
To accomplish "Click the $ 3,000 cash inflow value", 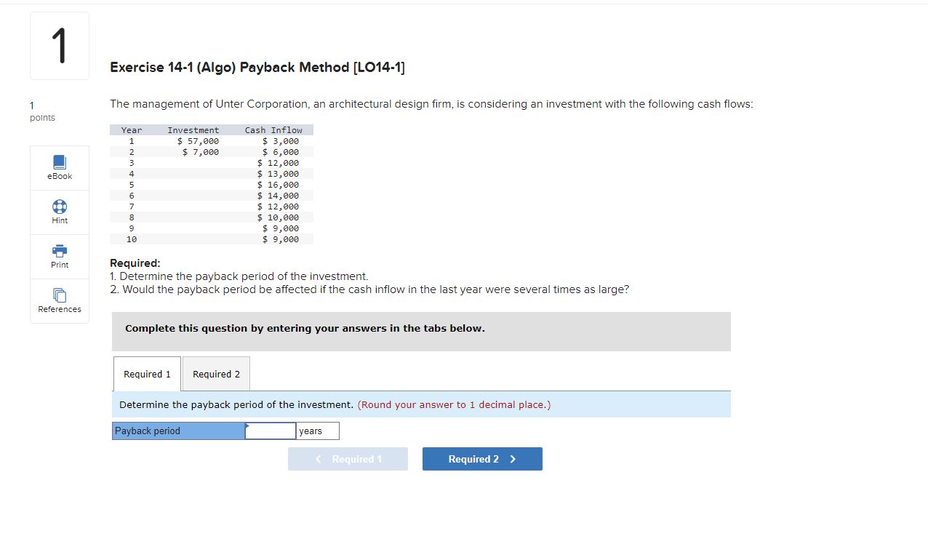I will (x=281, y=141).
